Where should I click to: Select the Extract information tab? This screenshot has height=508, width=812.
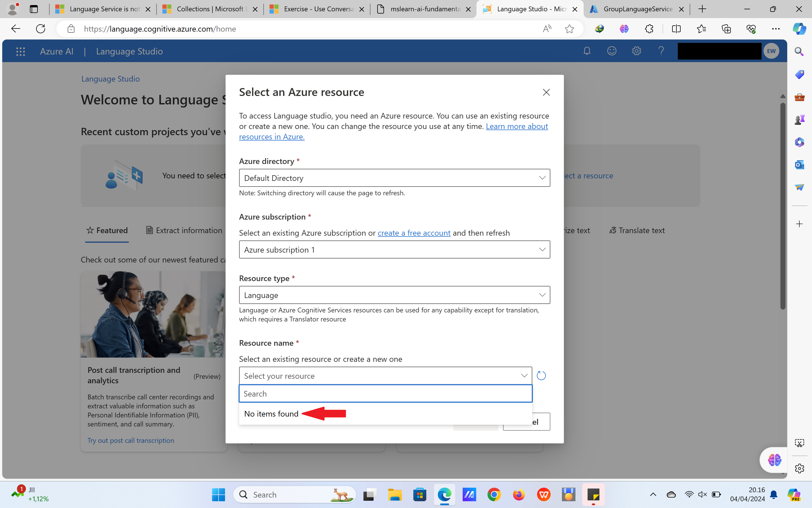184,231
